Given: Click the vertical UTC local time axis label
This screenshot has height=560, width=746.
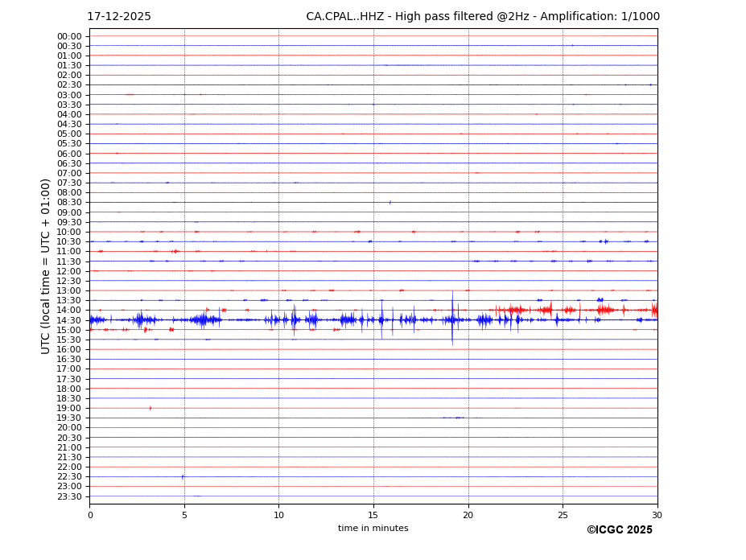Looking at the screenshot, I should coord(46,266).
